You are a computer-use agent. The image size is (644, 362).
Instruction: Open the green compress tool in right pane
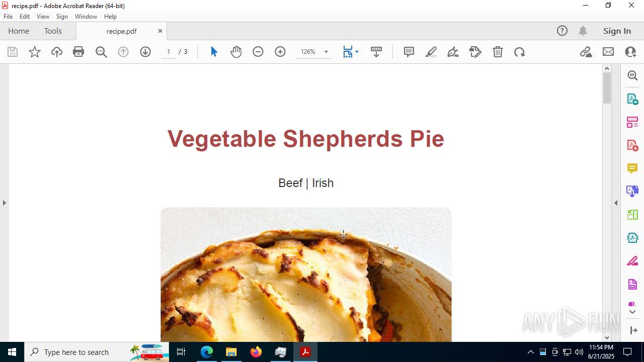[x=632, y=214]
